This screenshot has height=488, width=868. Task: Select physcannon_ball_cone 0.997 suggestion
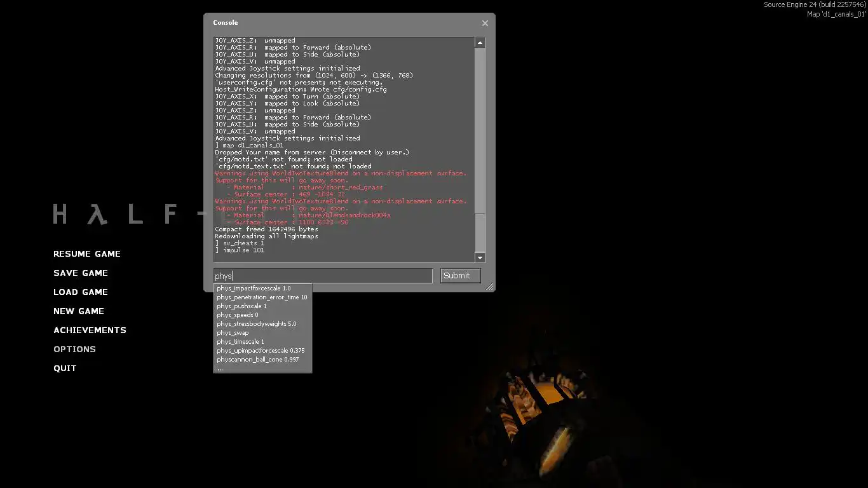[263, 360]
